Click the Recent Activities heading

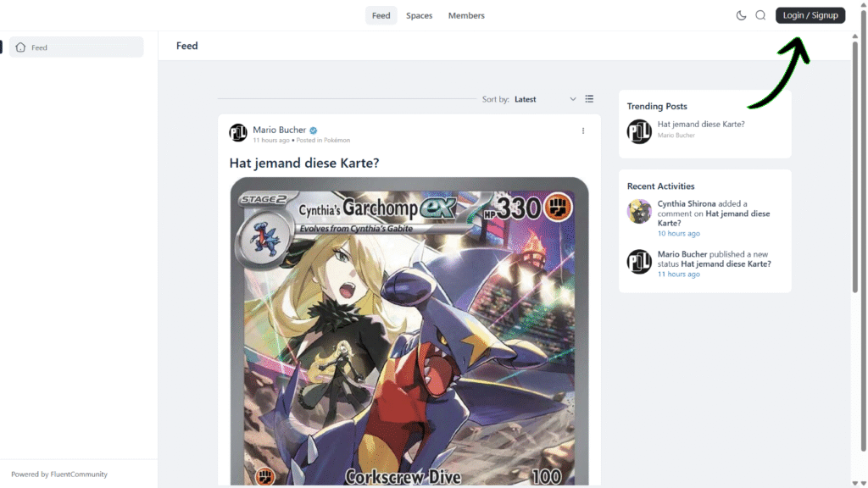tap(660, 186)
